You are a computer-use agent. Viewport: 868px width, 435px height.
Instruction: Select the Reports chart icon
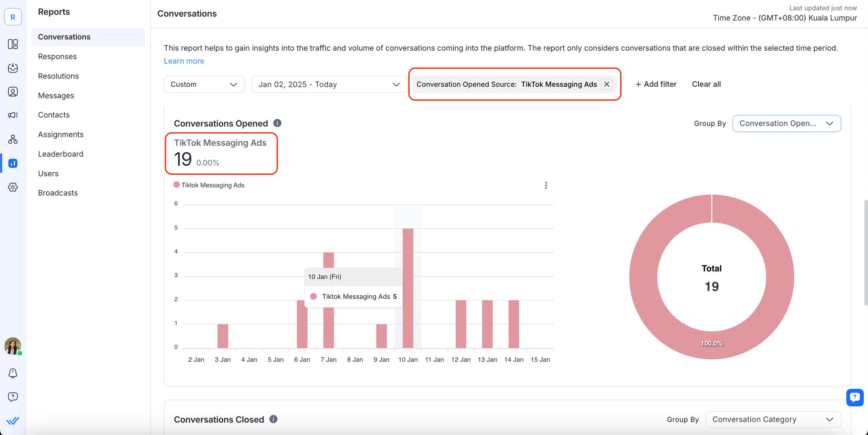click(x=13, y=163)
